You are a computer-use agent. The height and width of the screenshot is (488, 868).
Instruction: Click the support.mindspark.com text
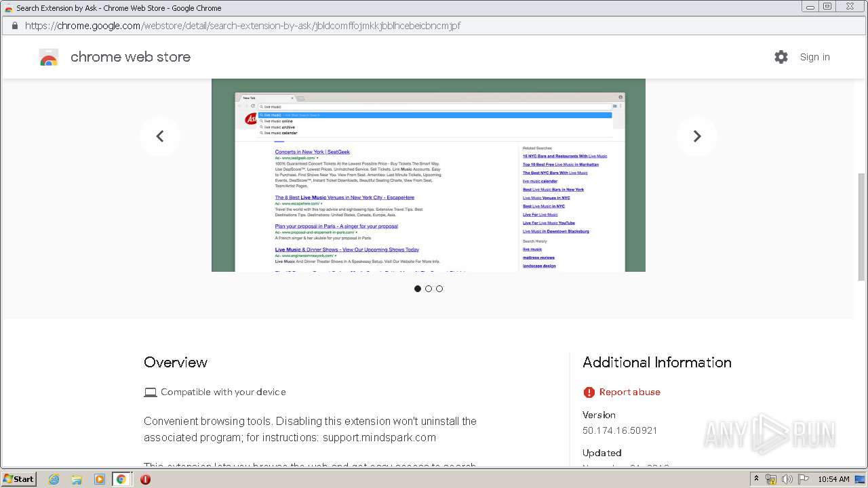click(379, 438)
